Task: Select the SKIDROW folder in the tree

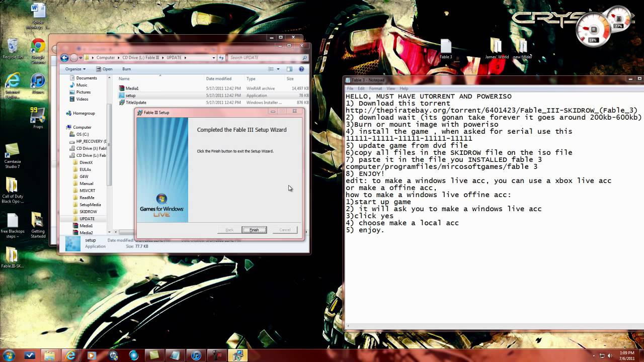Action: tap(88, 212)
